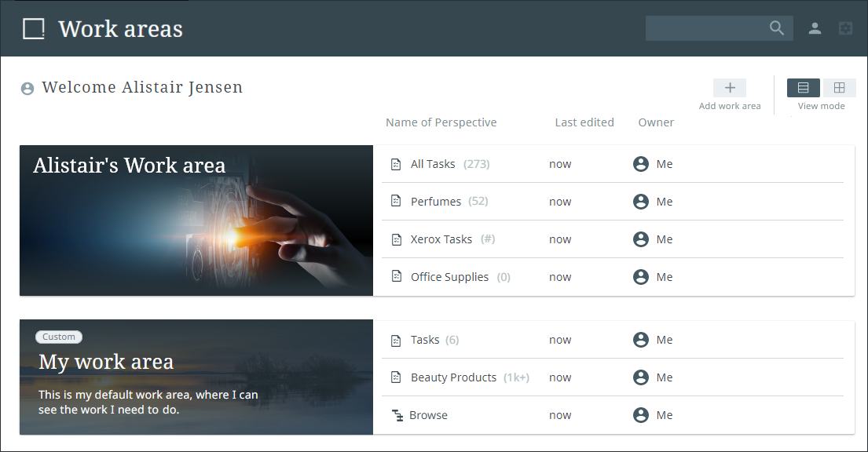The image size is (868, 452).
Task: Click the Work areas logo square icon
Action: 34,29
